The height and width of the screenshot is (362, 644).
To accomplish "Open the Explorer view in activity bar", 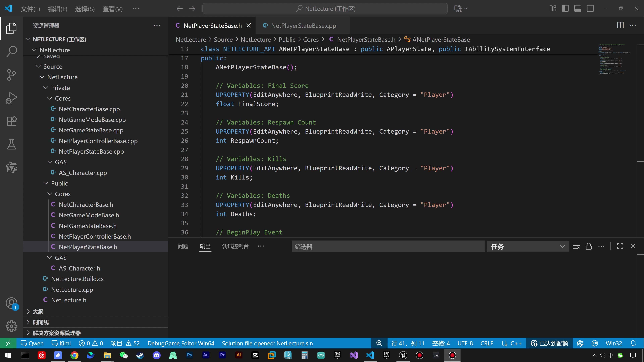I will 12,28.
